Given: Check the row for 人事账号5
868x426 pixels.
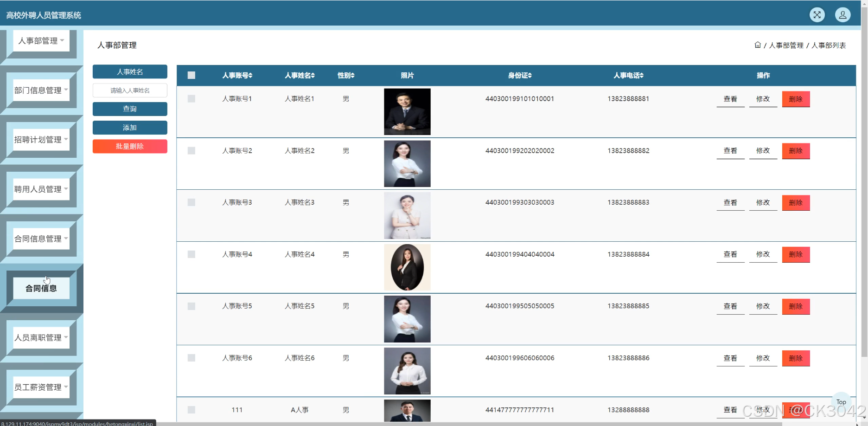Looking at the screenshot, I should pos(191,306).
